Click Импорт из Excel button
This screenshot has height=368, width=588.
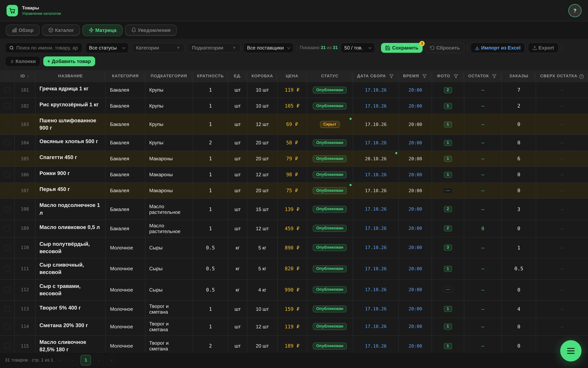(x=498, y=48)
